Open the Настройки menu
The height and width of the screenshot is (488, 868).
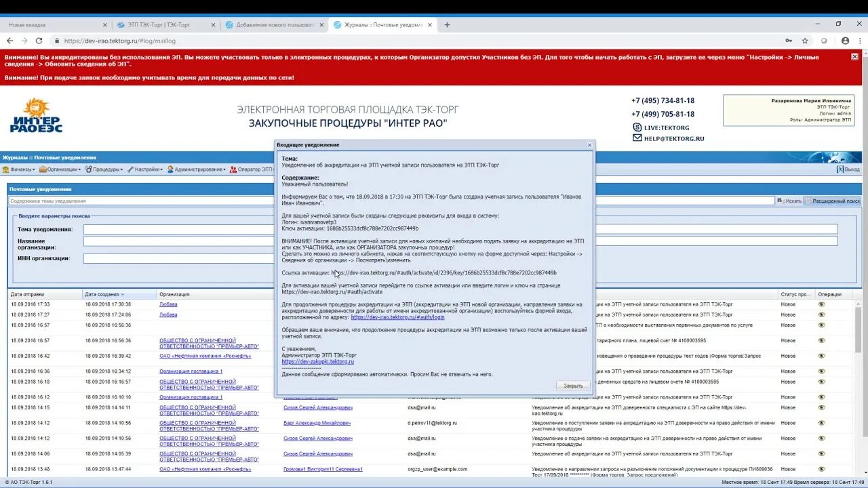click(x=145, y=169)
